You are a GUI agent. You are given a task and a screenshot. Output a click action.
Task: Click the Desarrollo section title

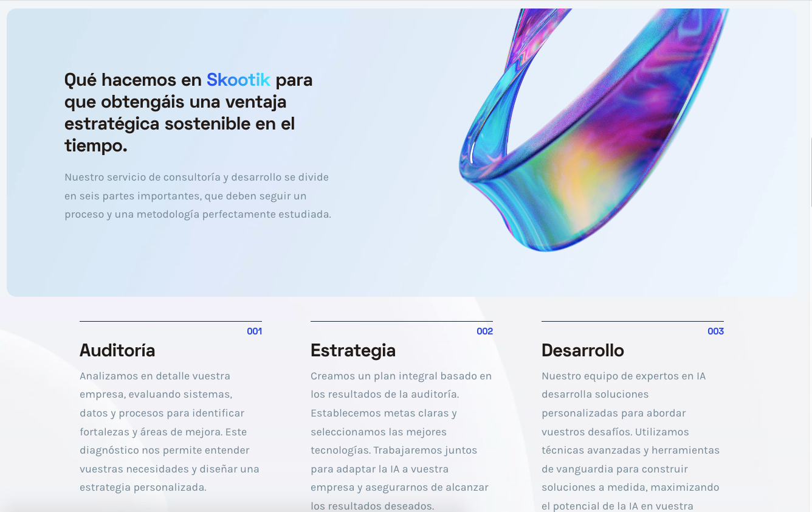pyautogui.click(x=583, y=350)
